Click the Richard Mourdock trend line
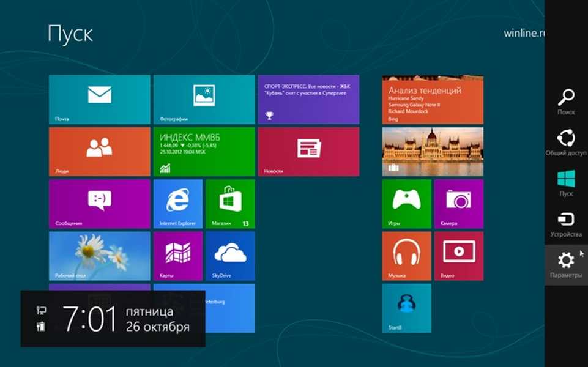 (x=408, y=111)
